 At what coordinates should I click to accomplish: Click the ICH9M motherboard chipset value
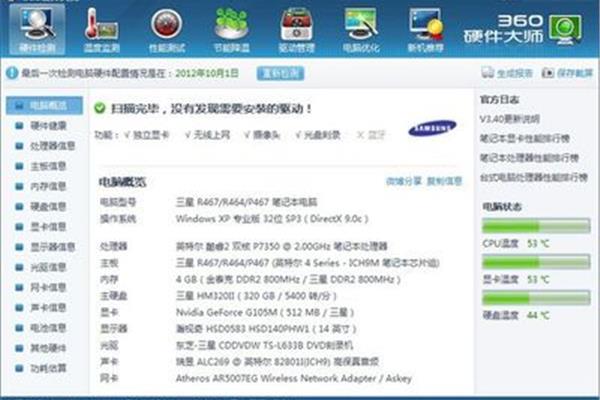(x=308, y=263)
